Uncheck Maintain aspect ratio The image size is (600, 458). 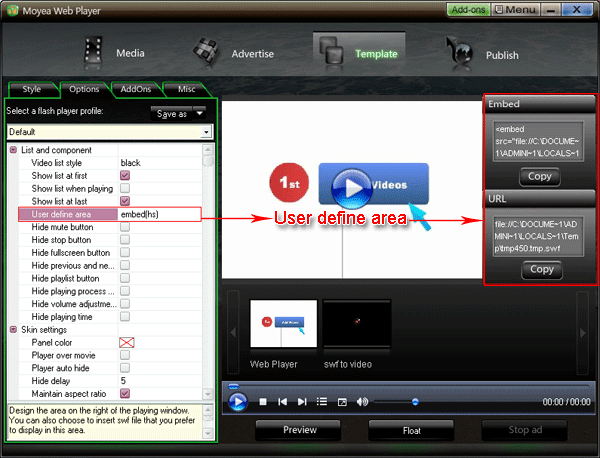click(x=125, y=394)
